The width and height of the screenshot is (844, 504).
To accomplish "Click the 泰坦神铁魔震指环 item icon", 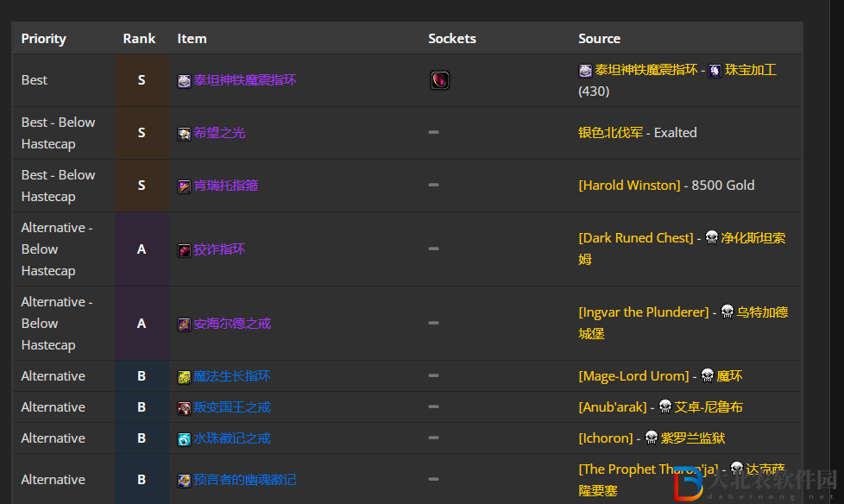I will click(184, 80).
